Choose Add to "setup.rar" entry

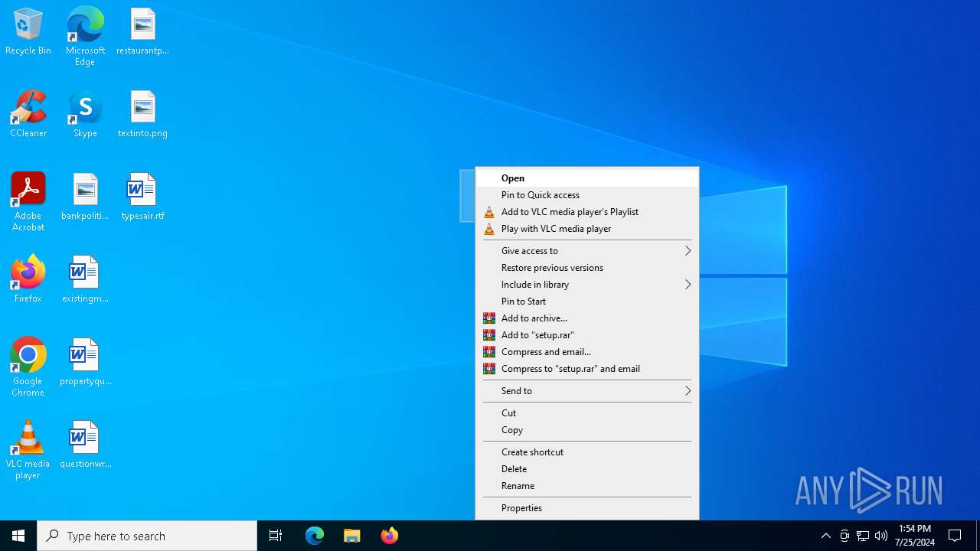click(x=587, y=335)
